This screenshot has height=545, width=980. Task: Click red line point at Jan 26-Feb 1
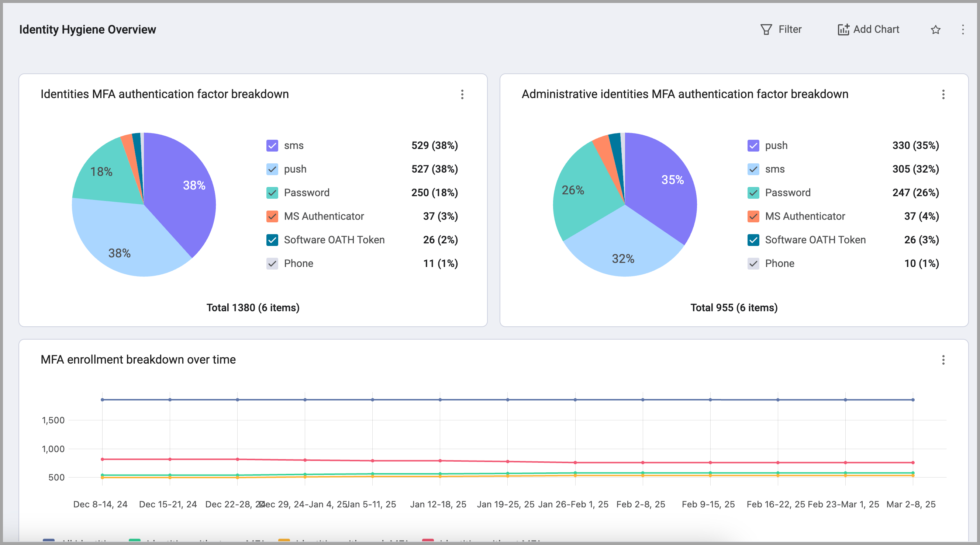tap(575, 462)
